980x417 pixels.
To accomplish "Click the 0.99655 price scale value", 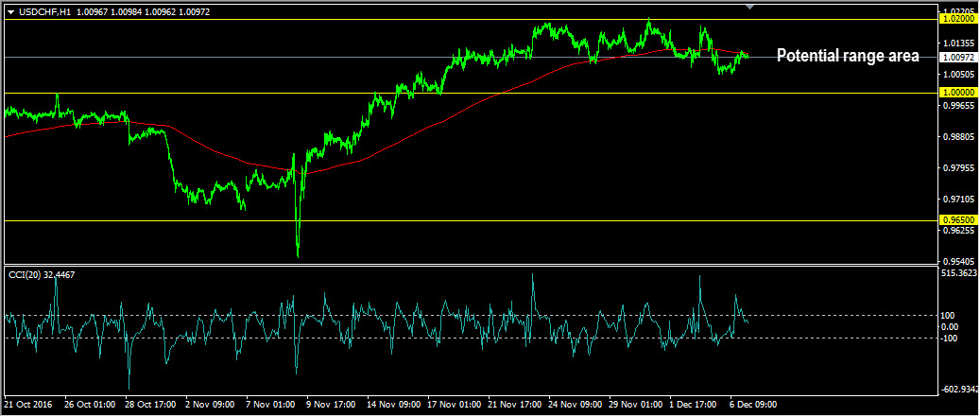I will (957, 106).
